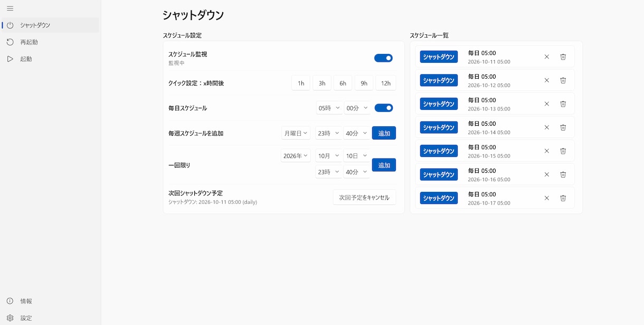The height and width of the screenshot is (325, 644).
Task: Click シャットダウン badge of 2026-10-12 entry
Action: click(439, 80)
